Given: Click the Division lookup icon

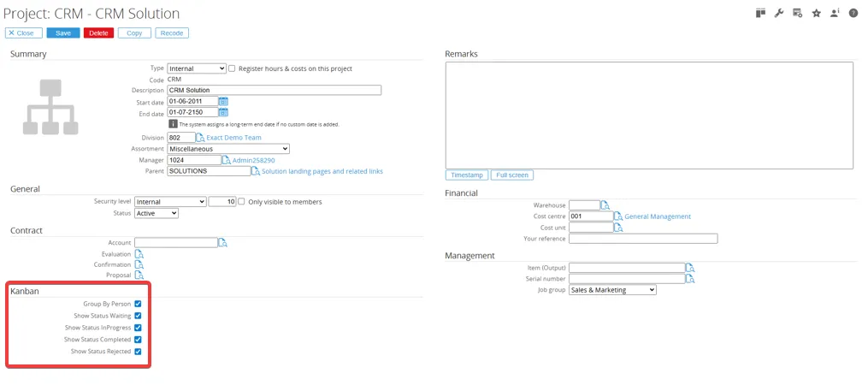Looking at the screenshot, I should 200,138.
